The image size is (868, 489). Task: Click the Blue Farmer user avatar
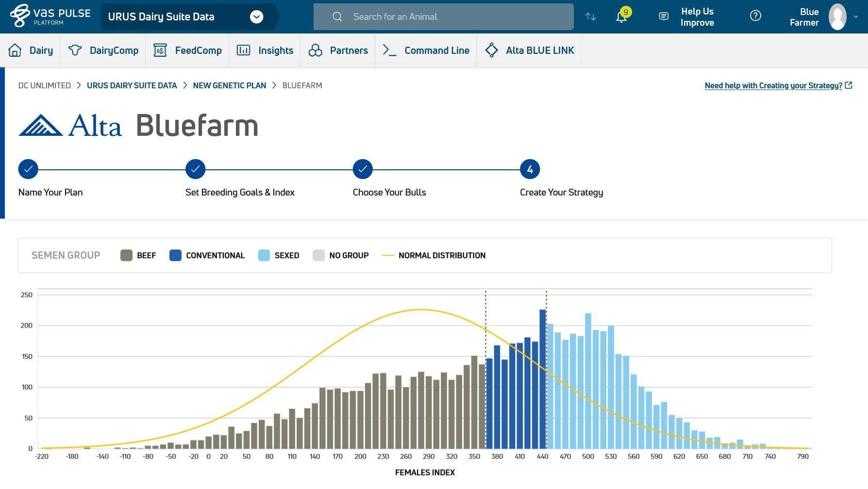[x=837, y=16]
